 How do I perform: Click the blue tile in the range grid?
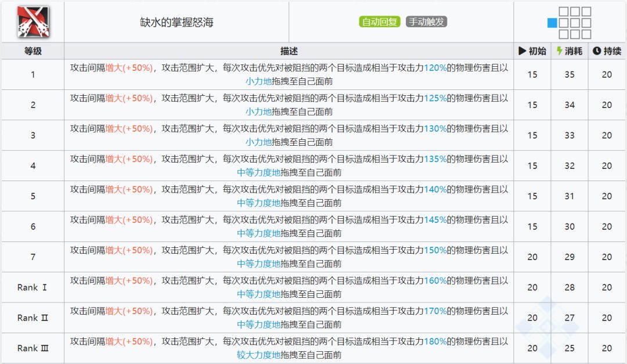[x=552, y=23]
